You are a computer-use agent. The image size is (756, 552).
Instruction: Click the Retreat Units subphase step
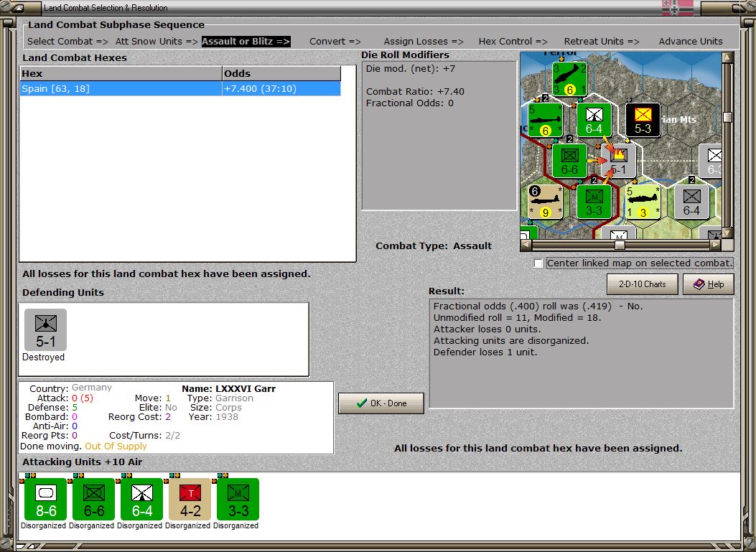click(602, 42)
